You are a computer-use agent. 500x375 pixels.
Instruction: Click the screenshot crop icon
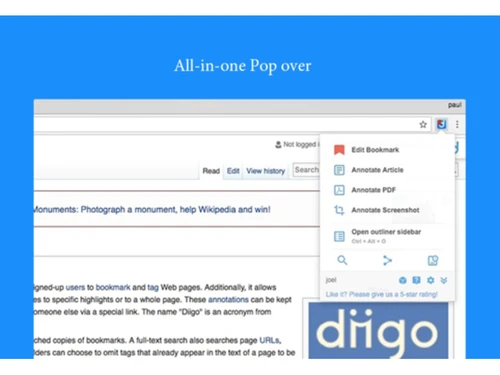point(339,210)
